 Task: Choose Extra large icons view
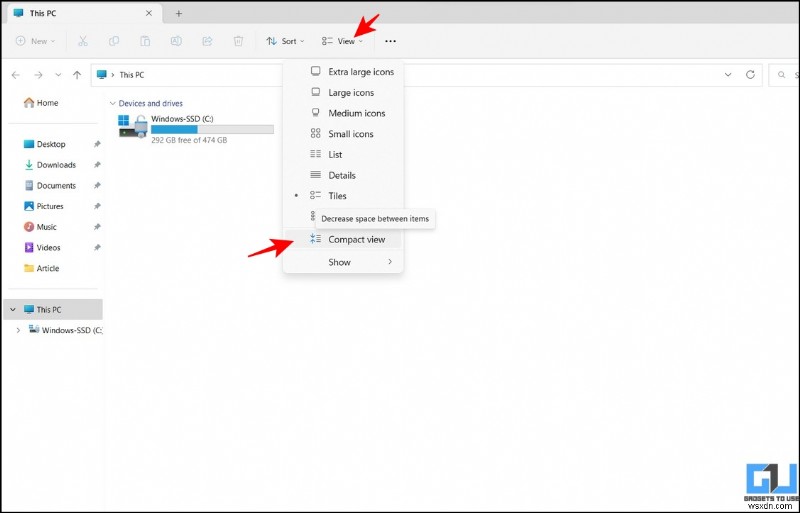343,71
